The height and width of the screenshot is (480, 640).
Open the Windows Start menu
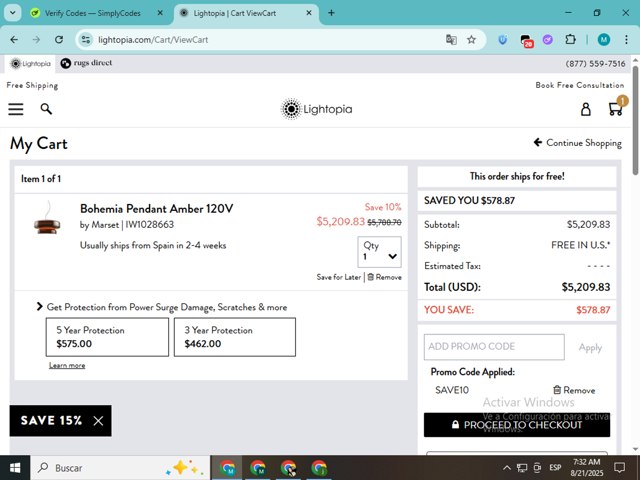pyautogui.click(x=15, y=468)
